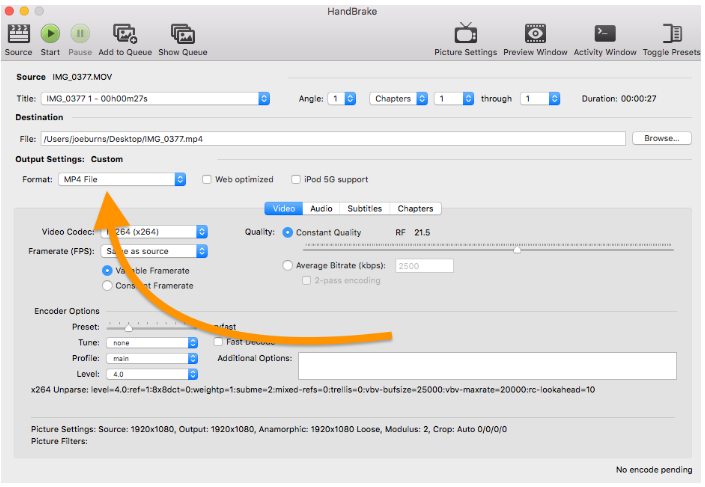This screenshot has width=705, height=487.
Task: Toggle the 2-pass encoding checkbox
Action: 307,281
